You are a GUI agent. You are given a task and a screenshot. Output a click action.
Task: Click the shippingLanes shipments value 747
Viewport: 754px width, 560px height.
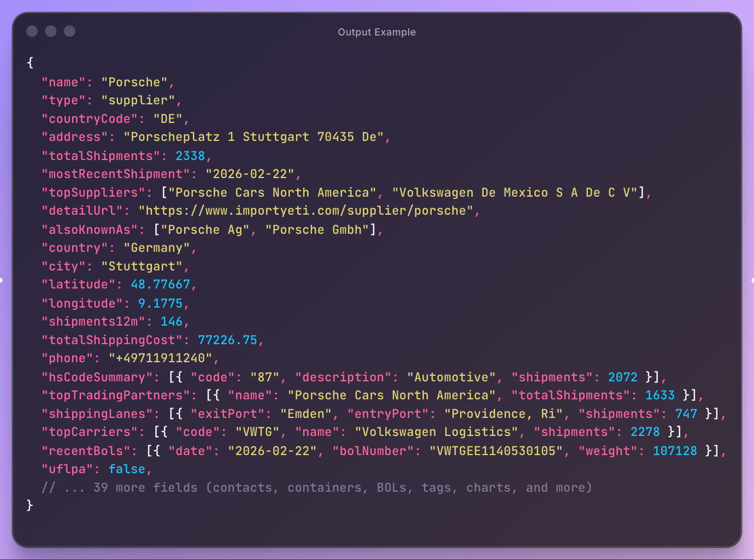(686, 414)
